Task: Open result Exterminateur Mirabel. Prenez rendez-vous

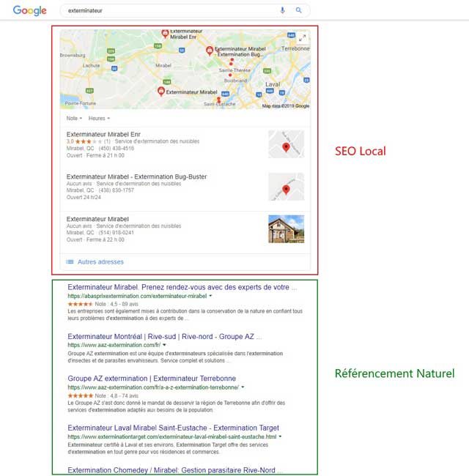Action: [182, 287]
